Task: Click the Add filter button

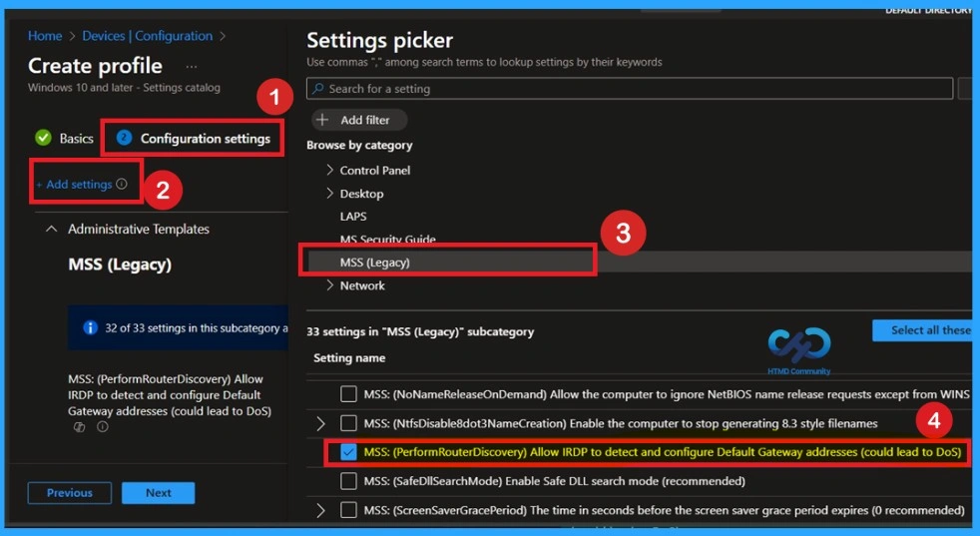Action: pos(359,120)
